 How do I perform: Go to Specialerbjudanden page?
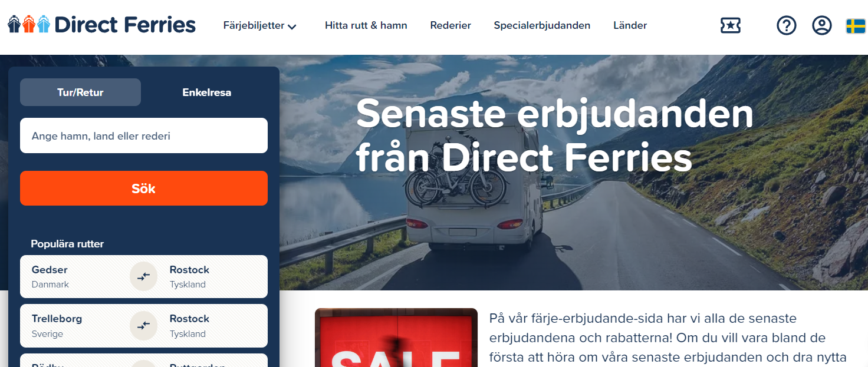pos(542,25)
